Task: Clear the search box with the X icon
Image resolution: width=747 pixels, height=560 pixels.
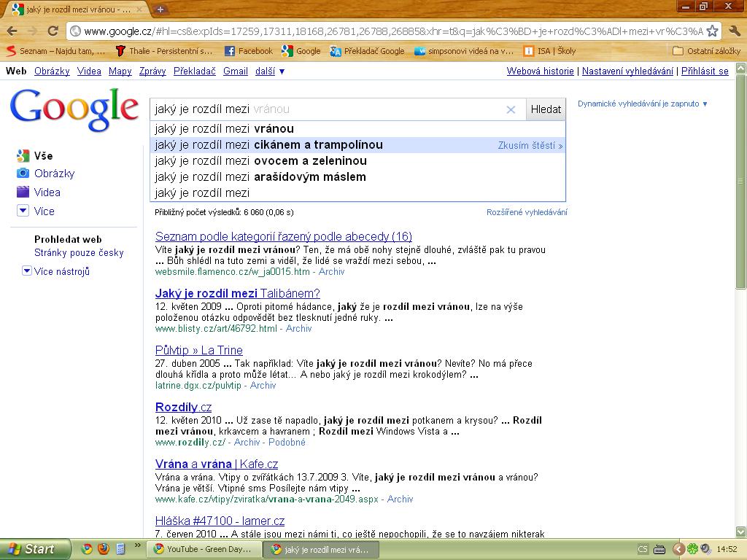Action: (511, 109)
